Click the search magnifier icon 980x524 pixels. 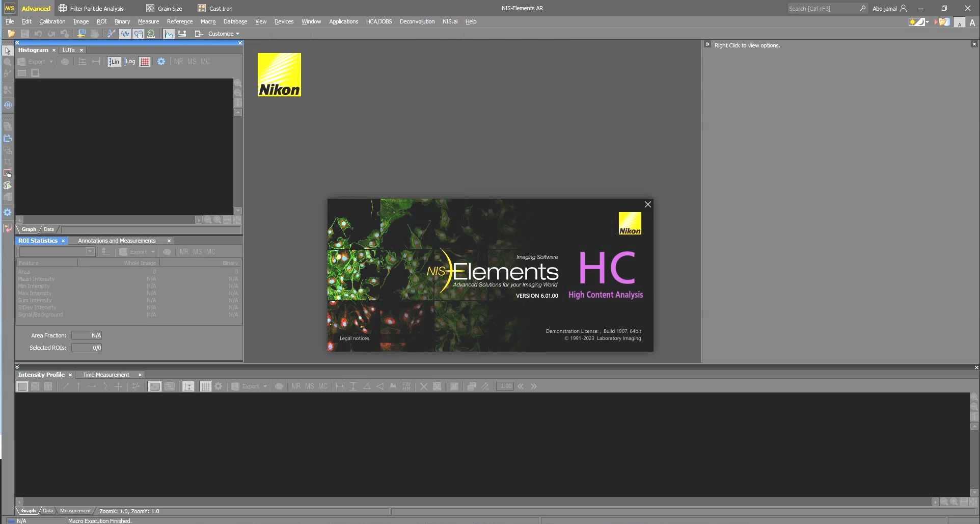862,8
